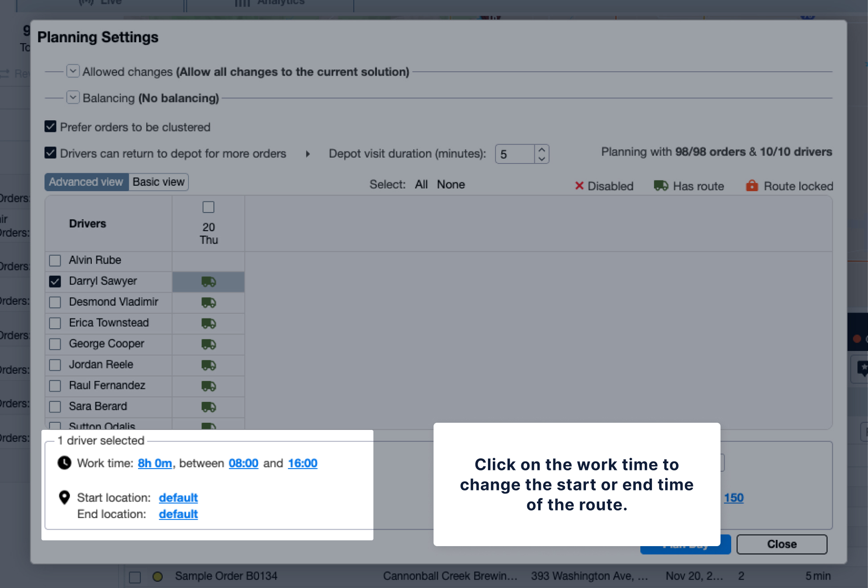The image size is (868, 588).
Task: Click the 08:00 start time link
Action: [x=243, y=463]
